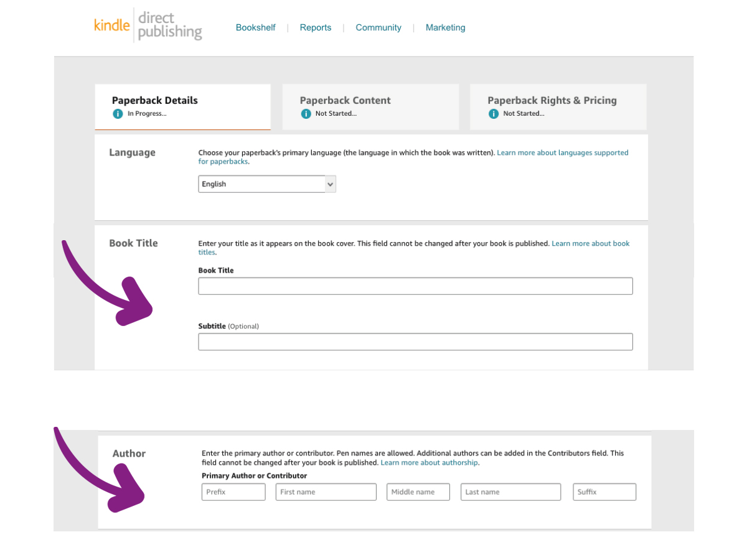Click into the Book Title field

[x=415, y=286]
